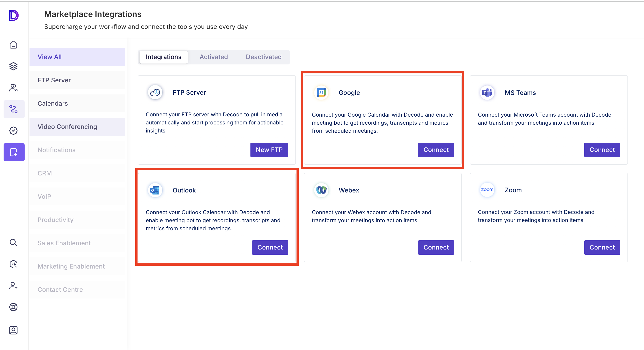Click the Google card title
Screen dimensions: 644x350
349,93
